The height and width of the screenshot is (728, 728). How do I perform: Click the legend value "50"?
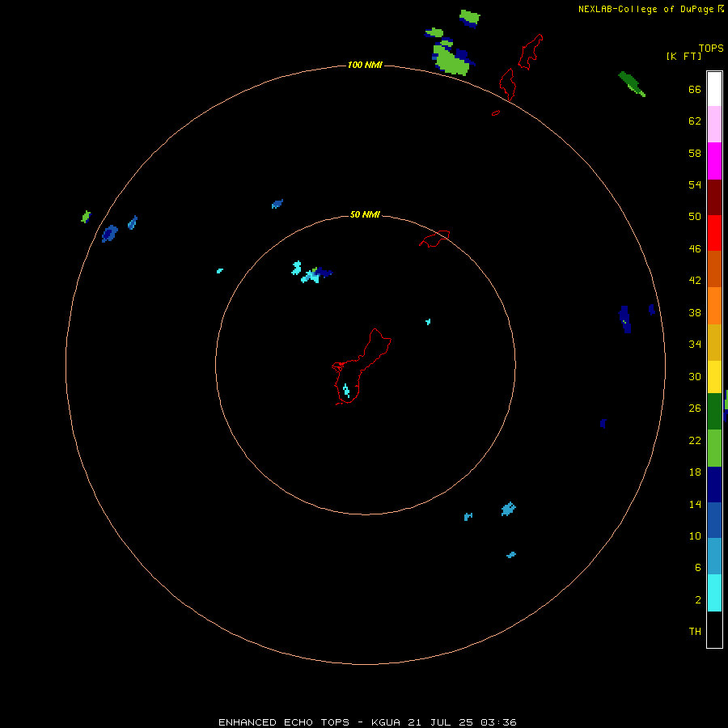click(695, 216)
